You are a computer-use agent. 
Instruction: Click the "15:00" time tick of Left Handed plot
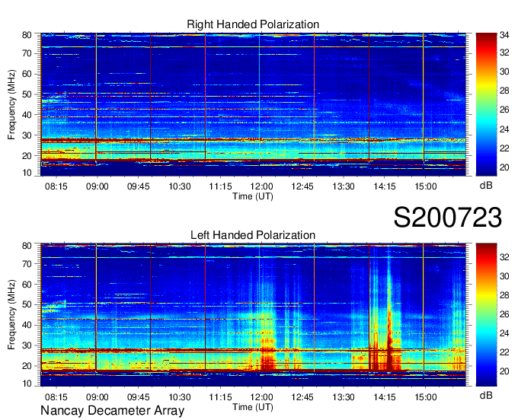426,397
